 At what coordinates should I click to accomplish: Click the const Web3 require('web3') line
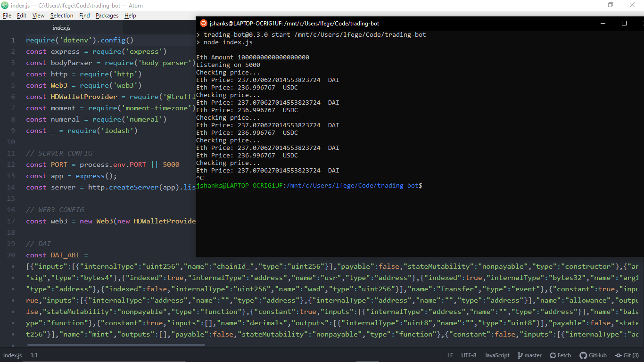coord(84,85)
